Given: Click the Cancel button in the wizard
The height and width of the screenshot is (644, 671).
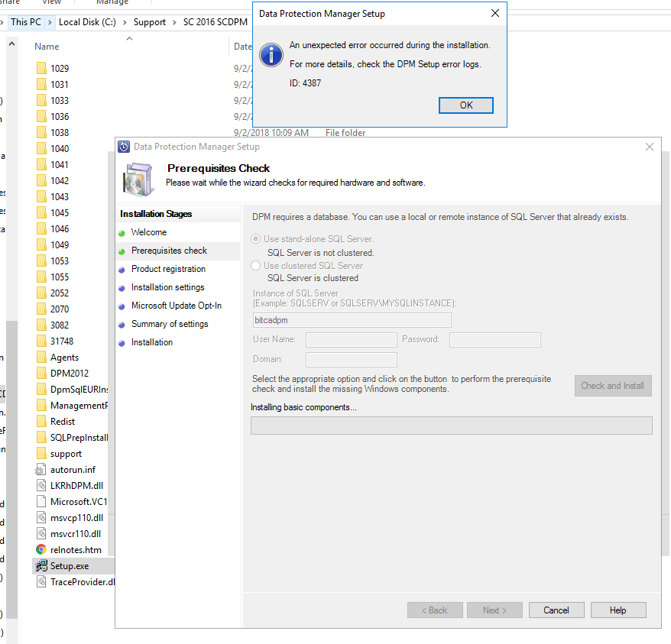Looking at the screenshot, I should pos(556,610).
